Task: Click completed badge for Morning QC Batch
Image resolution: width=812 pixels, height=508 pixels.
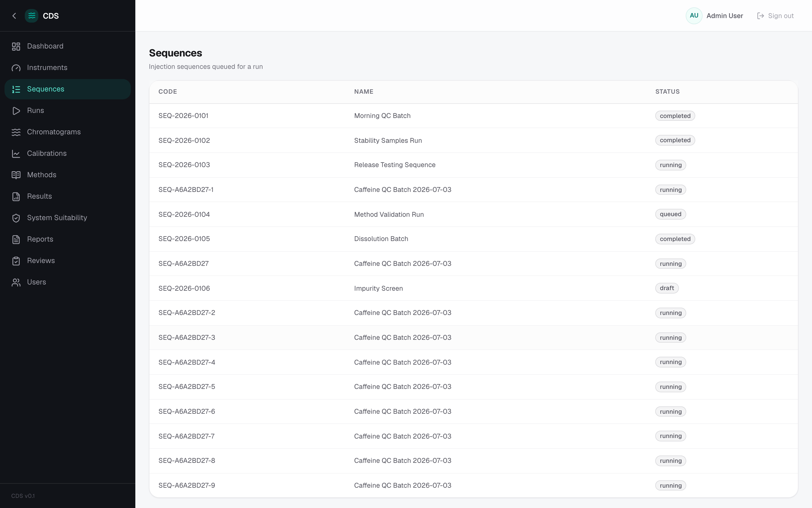Action: [675, 116]
